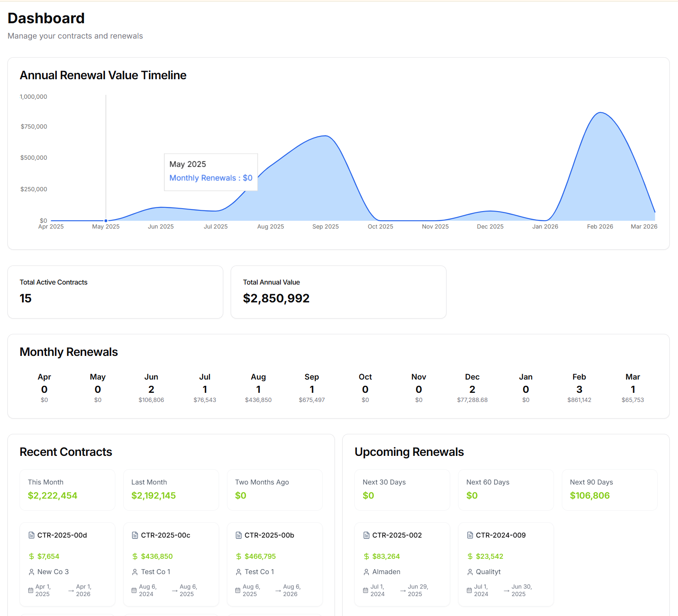This screenshot has height=616, width=678.
Task: Click the arrow icon between Aug 6 dates on CTR-2025-00b
Action: (x=278, y=589)
